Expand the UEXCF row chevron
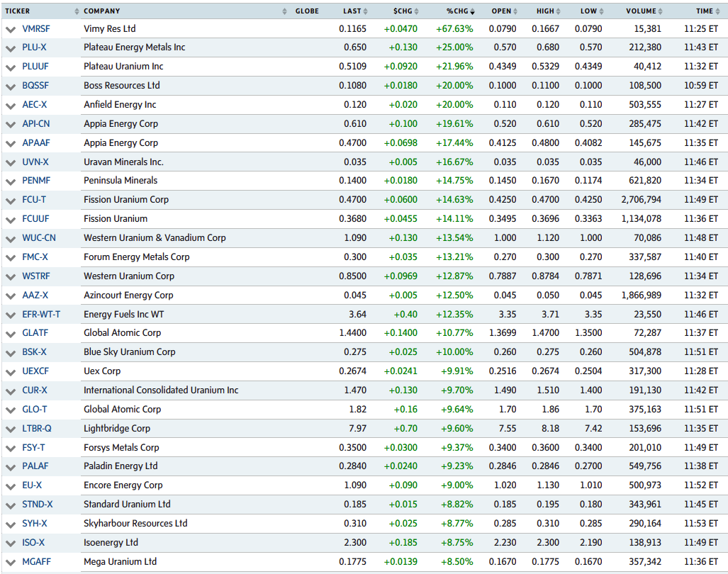Screen dimensions: 728x574 pyautogui.click(x=10, y=373)
